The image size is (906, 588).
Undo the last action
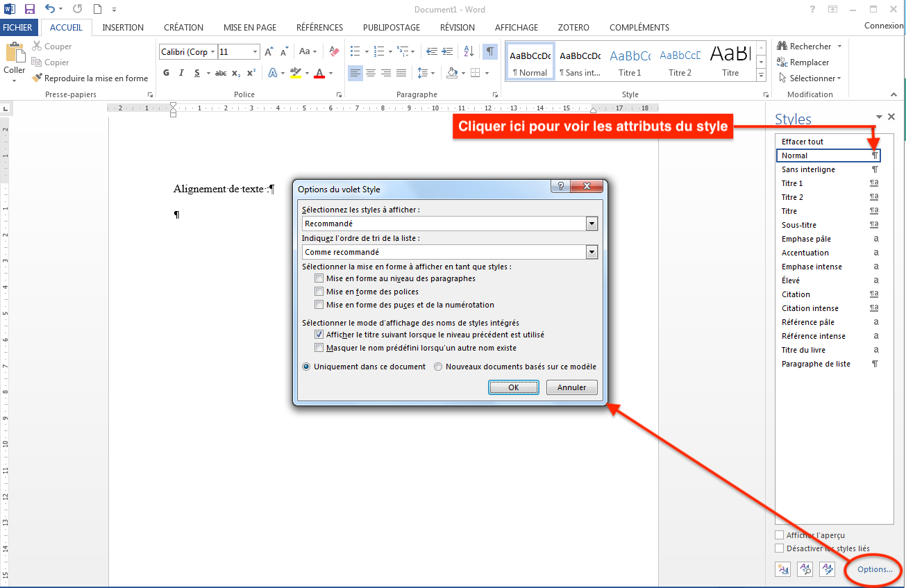point(50,9)
